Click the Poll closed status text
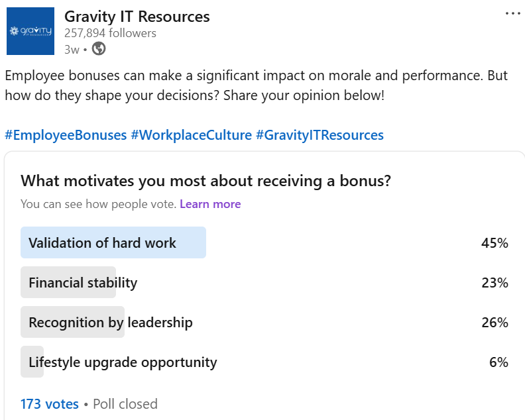Image resolution: width=525 pixels, height=420 pixels. coord(125,404)
